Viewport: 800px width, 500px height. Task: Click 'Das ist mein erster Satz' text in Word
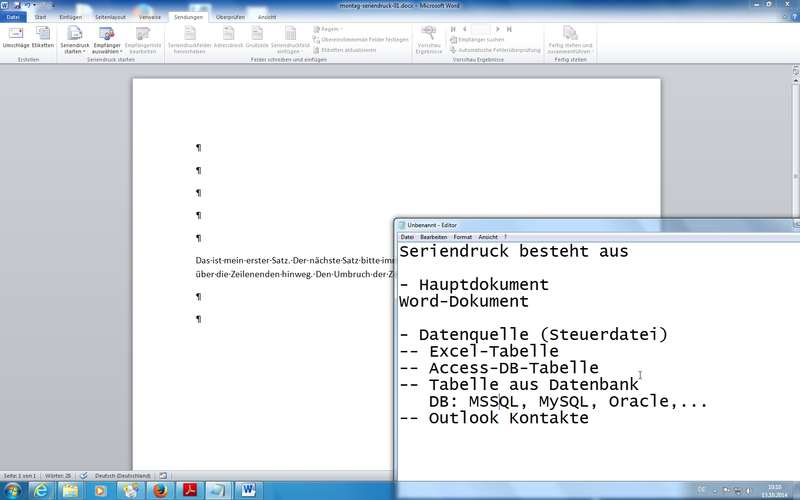click(x=243, y=261)
